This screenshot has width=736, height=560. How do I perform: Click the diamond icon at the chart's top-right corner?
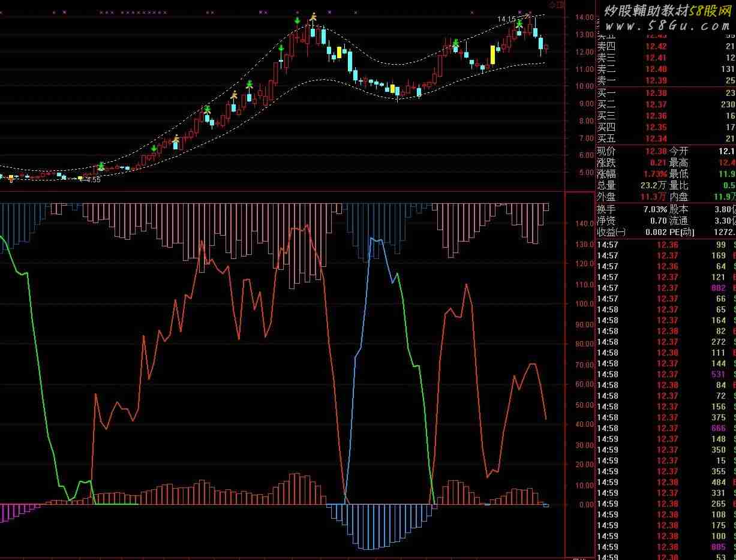point(553,5)
